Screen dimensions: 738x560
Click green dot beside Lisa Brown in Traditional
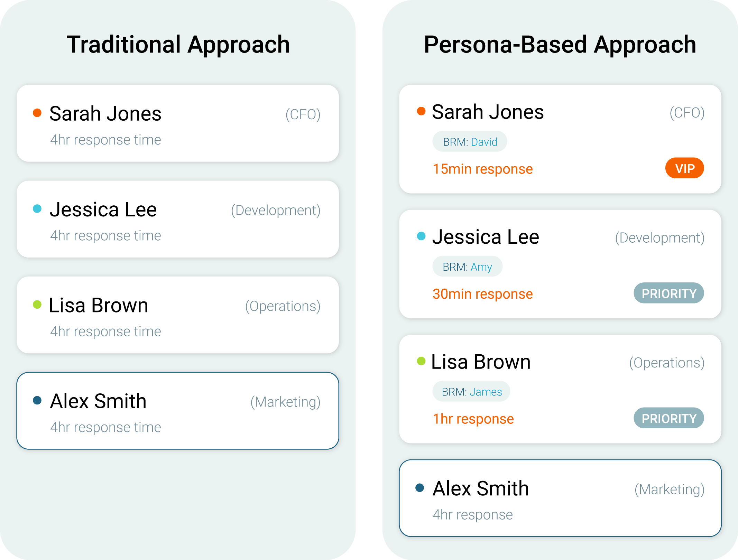[x=37, y=305]
